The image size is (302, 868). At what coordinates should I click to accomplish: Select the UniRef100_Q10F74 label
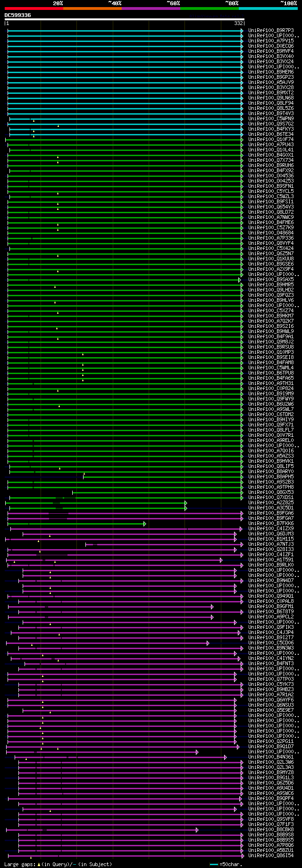point(271,139)
